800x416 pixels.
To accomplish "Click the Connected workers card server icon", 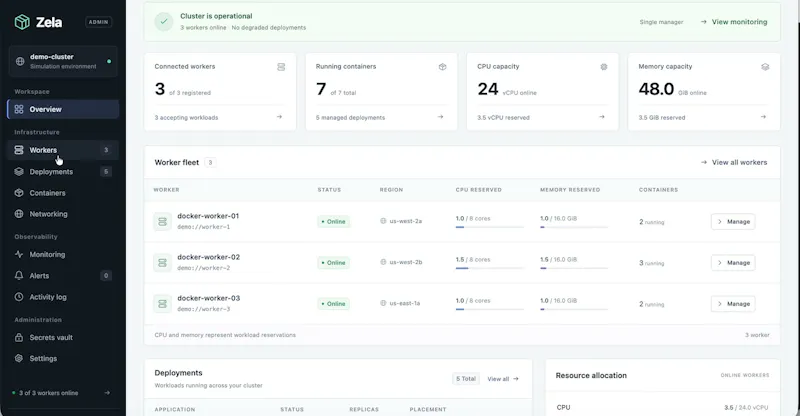I will (281, 67).
